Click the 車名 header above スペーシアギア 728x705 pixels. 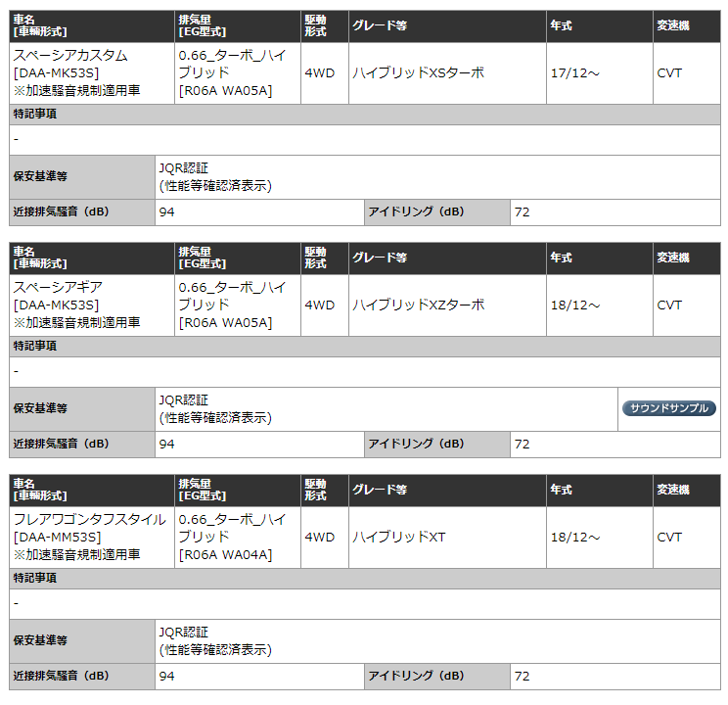[x=24, y=253]
